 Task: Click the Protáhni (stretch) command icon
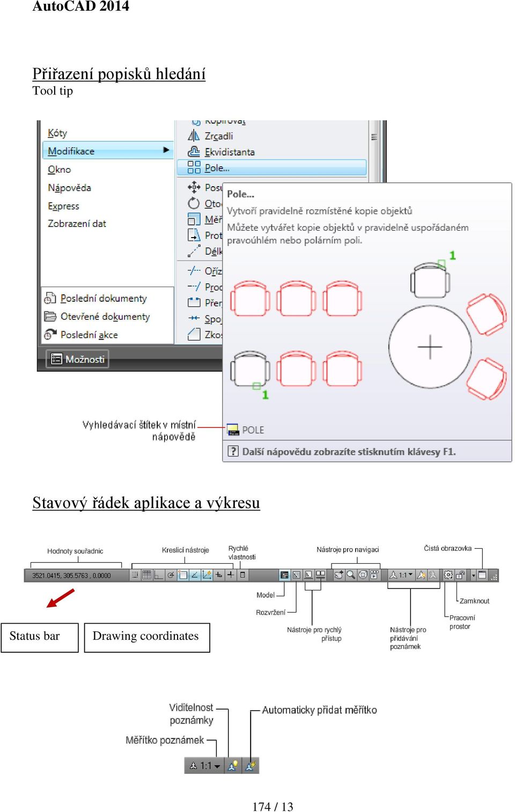point(194,235)
